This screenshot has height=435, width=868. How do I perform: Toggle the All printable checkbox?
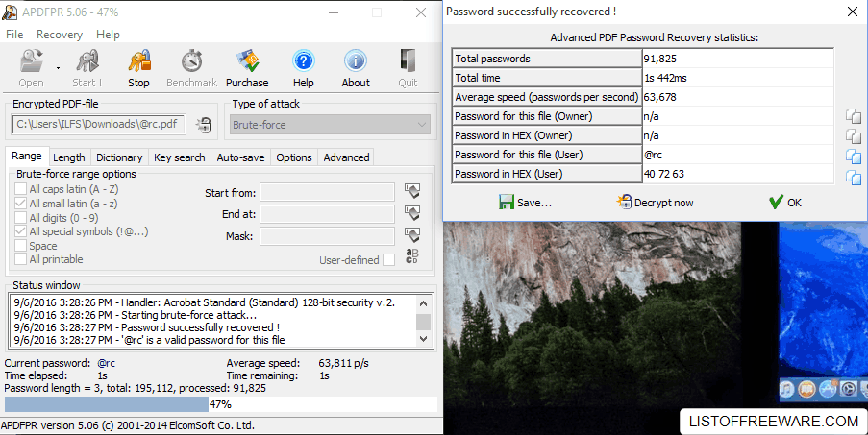(20, 259)
